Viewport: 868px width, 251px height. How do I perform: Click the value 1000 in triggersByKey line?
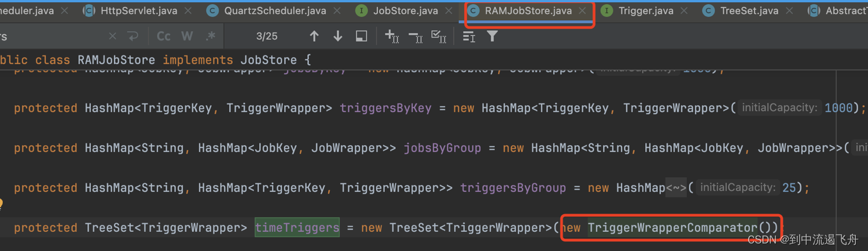[x=838, y=108]
